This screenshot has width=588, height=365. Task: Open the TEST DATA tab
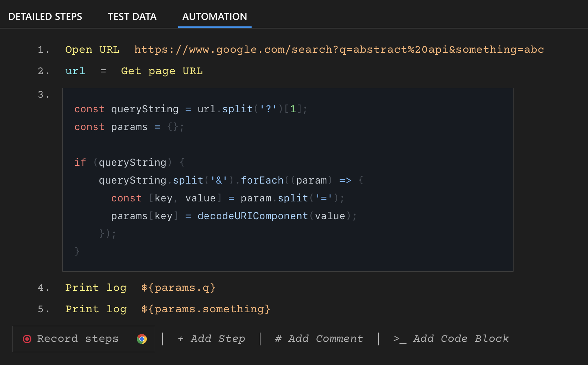coord(132,16)
